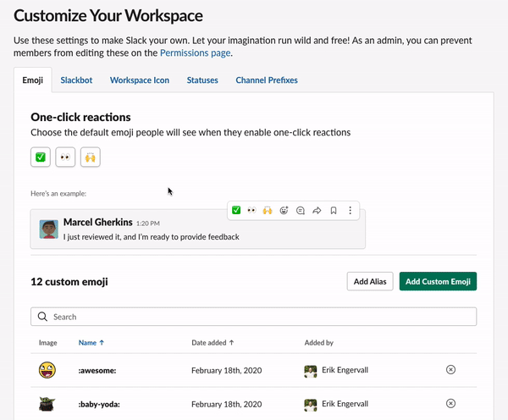
Task: Sort emoji list by Date added column
Action: click(213, 343)
